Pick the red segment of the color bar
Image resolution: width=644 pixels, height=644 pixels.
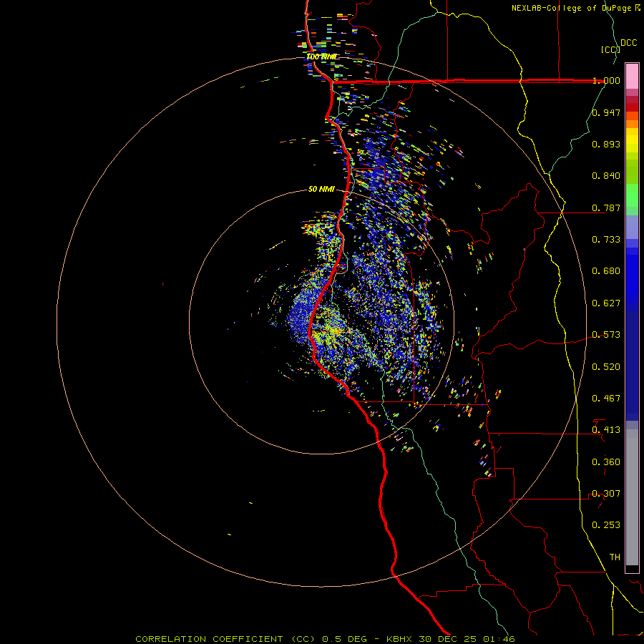[x=632, y=107]
